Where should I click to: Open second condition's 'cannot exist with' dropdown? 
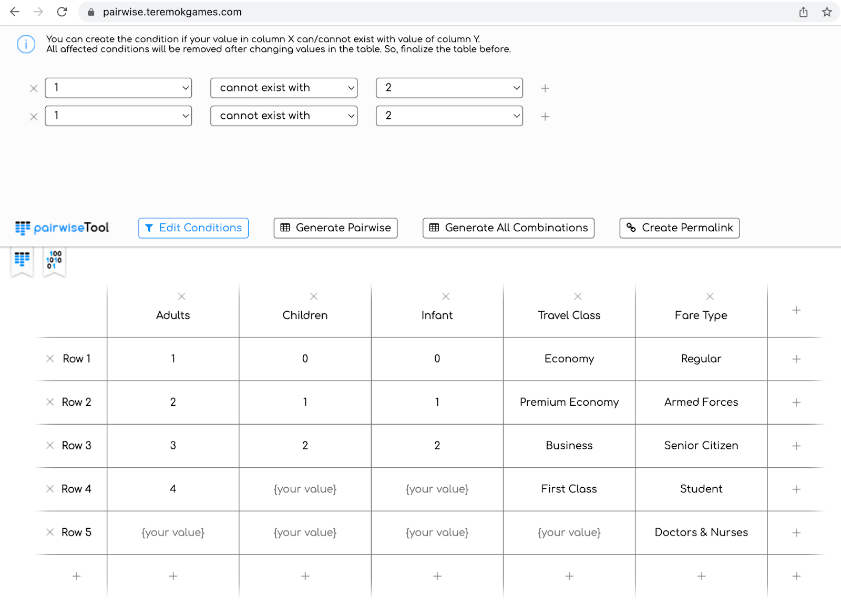[x=284, y=116]
